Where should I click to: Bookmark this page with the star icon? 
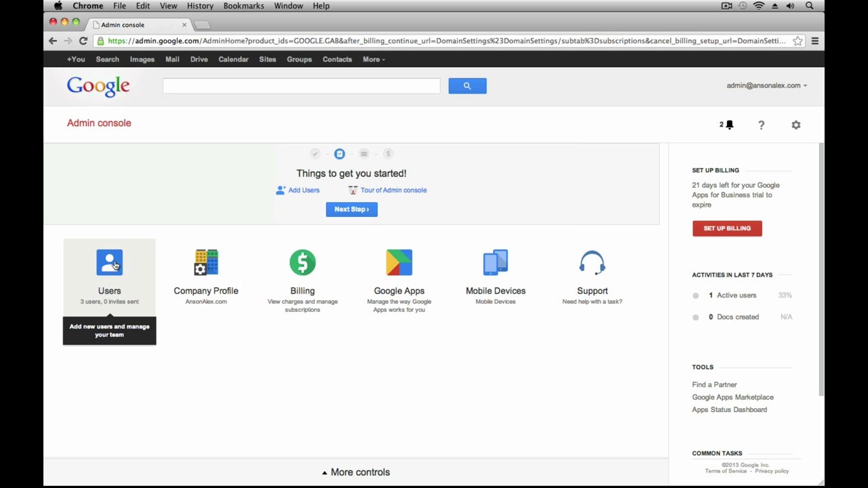[798, 41]
